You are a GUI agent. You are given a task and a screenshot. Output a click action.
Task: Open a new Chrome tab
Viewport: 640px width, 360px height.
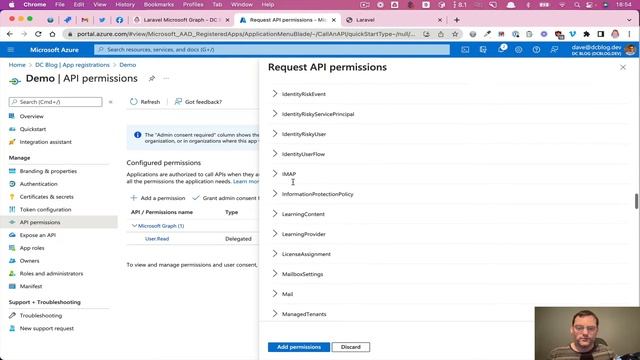(x=457, y=20)
